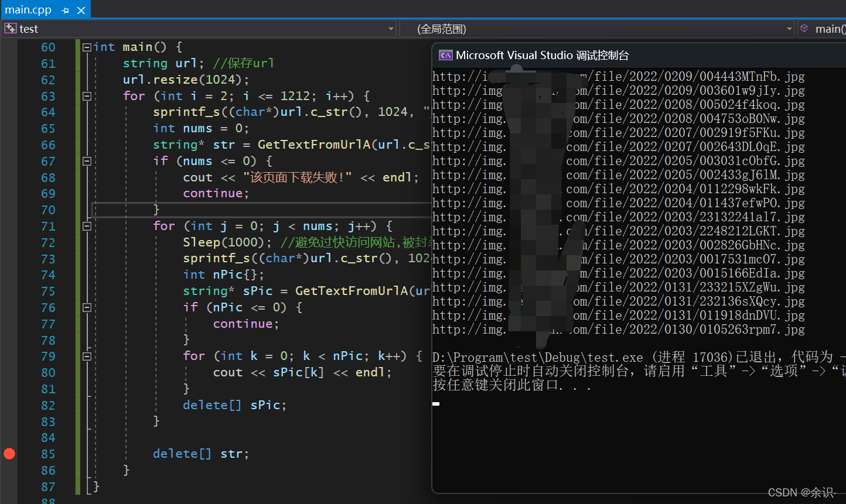The image size is (846, 504).
Task: Click line number 60 in the gutter
Action: [x=48, y=47]
